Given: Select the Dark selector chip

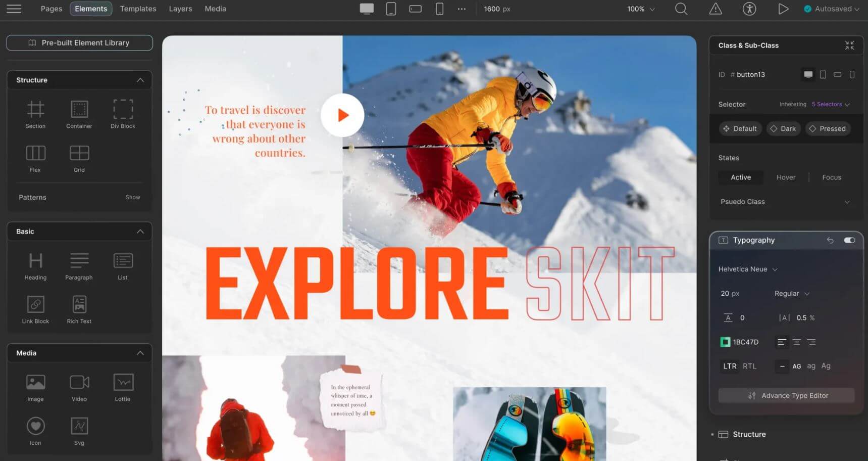Looking at the screenshot, I should coord(783,129).
